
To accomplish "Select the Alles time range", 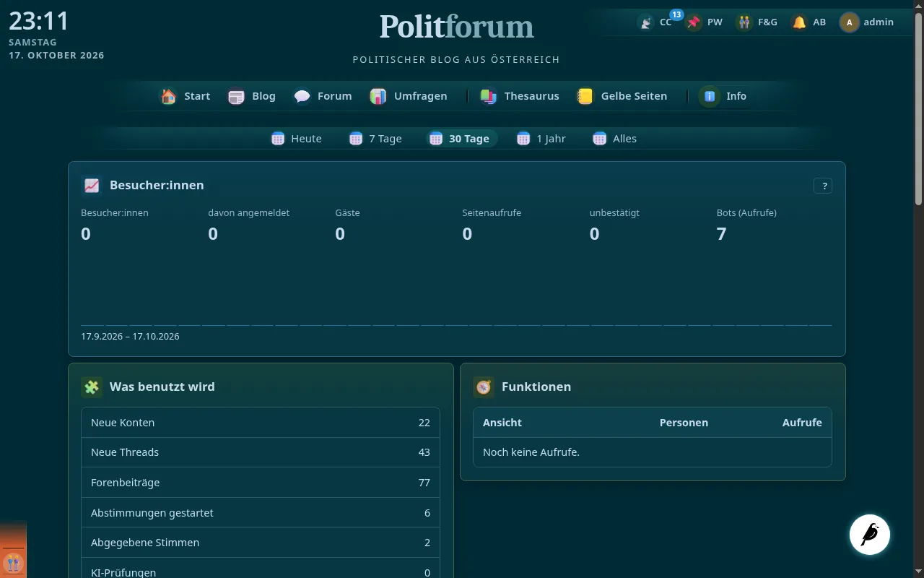I will point(615,139).
